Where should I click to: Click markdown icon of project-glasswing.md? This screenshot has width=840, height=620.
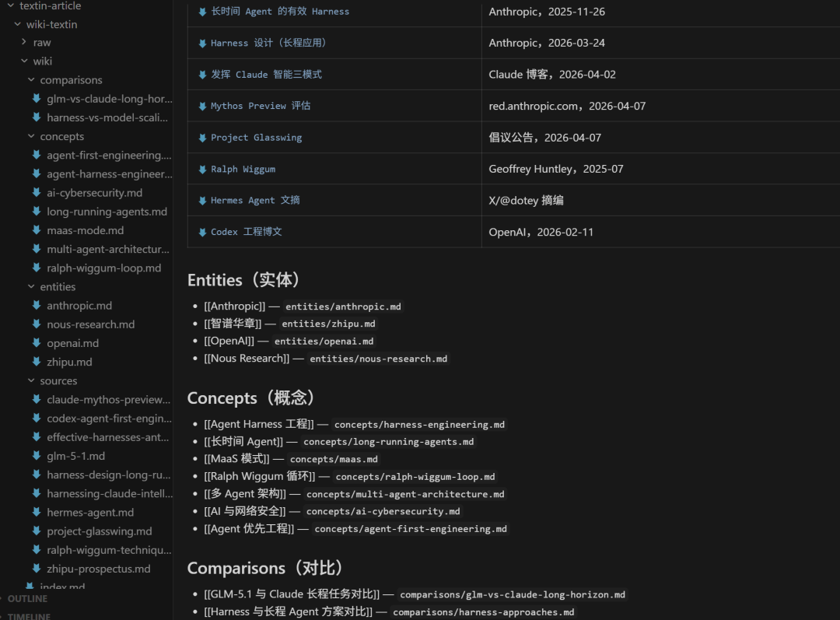37,531
